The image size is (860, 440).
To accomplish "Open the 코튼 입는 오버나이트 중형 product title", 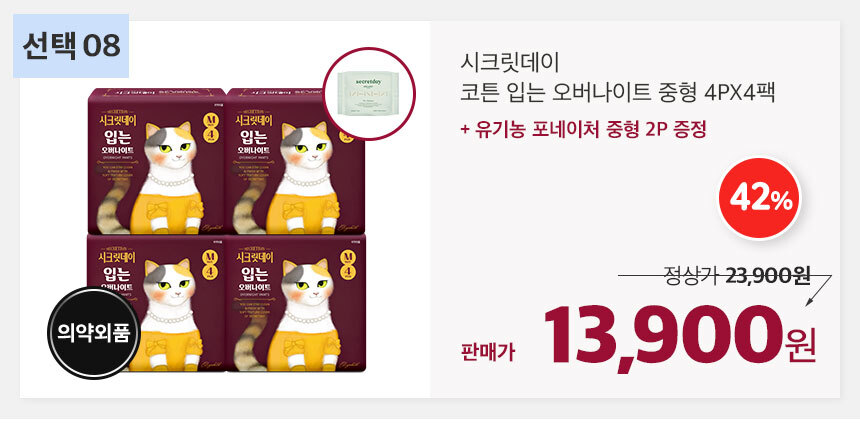I will coord(618,92).
